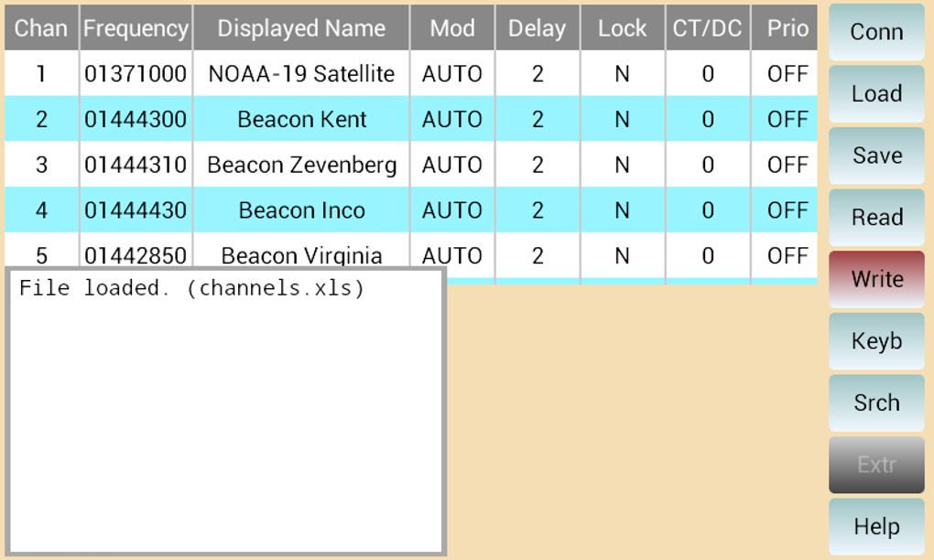Load a channel file with Load button
934x560 pixels.
(x=876, y=94)
